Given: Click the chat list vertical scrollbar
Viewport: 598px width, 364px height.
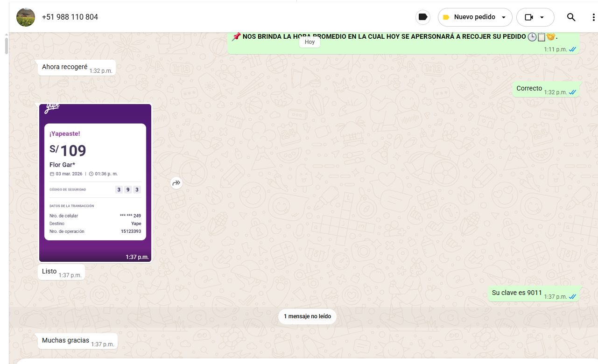Looking at the screenshot, I should coord(6,46).
